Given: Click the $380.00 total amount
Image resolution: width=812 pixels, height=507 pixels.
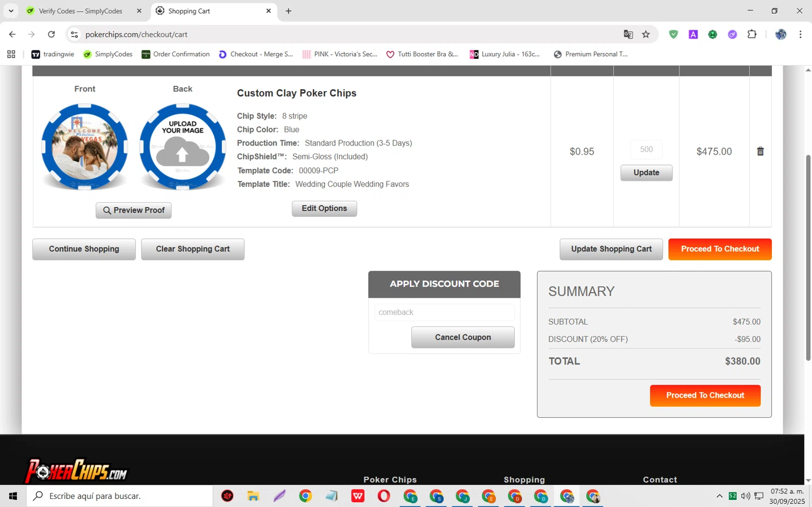Looking at the screenshot, I should pos(743,361).
